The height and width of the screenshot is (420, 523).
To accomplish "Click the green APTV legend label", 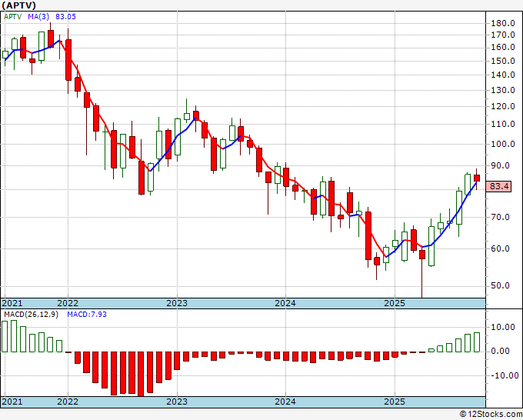I will [12, 17].
